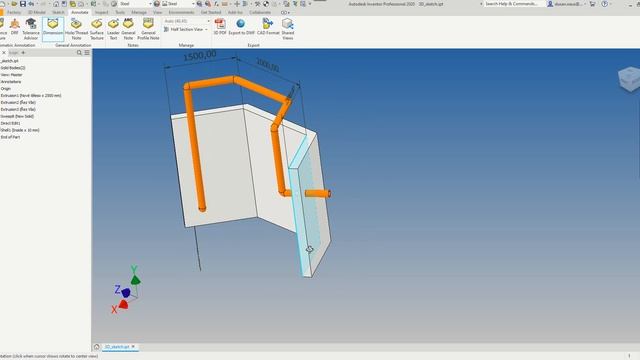640x360 pixels.
Task: Open the material dropdown showing Steel
Action: pyautogui.click(x=136, y=4)
